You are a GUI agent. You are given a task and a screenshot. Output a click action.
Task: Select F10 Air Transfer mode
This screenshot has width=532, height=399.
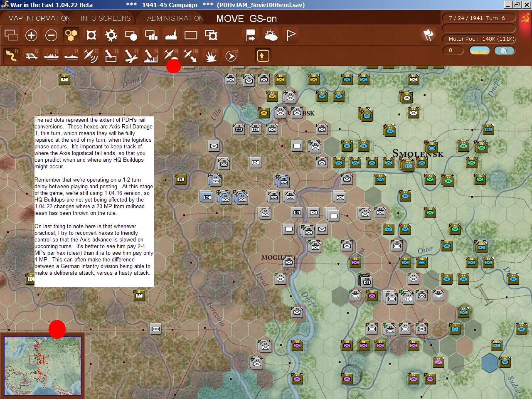click(x=191, y=56)
